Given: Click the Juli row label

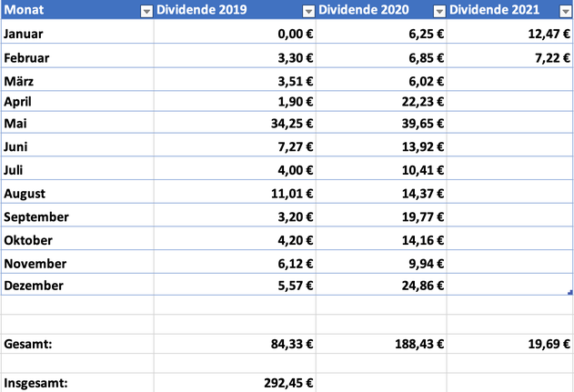Looking at the screenshot, I should [13, 170].
